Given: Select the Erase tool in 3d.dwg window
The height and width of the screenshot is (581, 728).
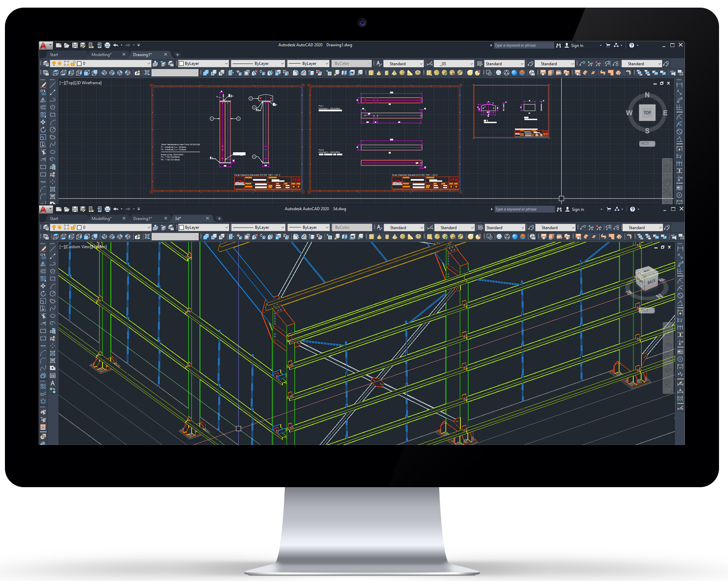Looking at the screenshot, I should (x=44, y=249).
